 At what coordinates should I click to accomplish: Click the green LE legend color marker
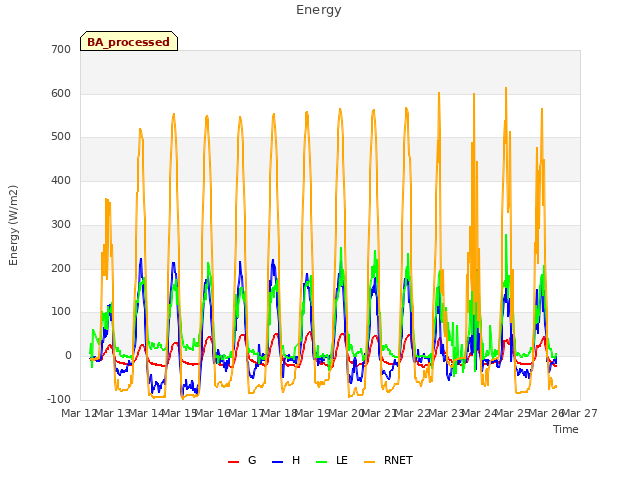322,462
